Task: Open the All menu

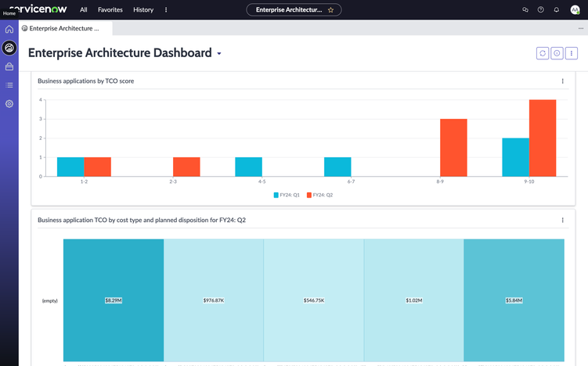Action: (x=83, y=9)
